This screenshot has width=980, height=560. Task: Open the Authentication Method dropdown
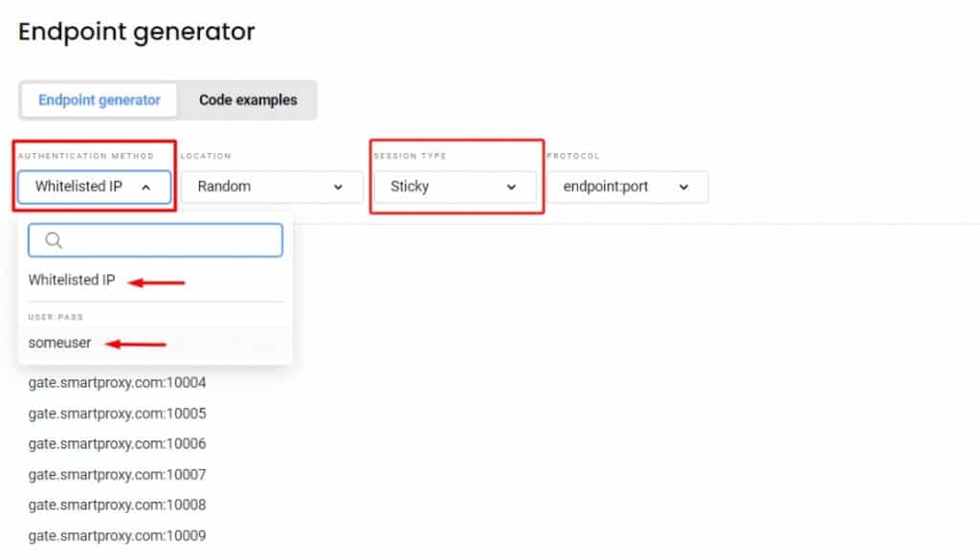click(93, 188)
